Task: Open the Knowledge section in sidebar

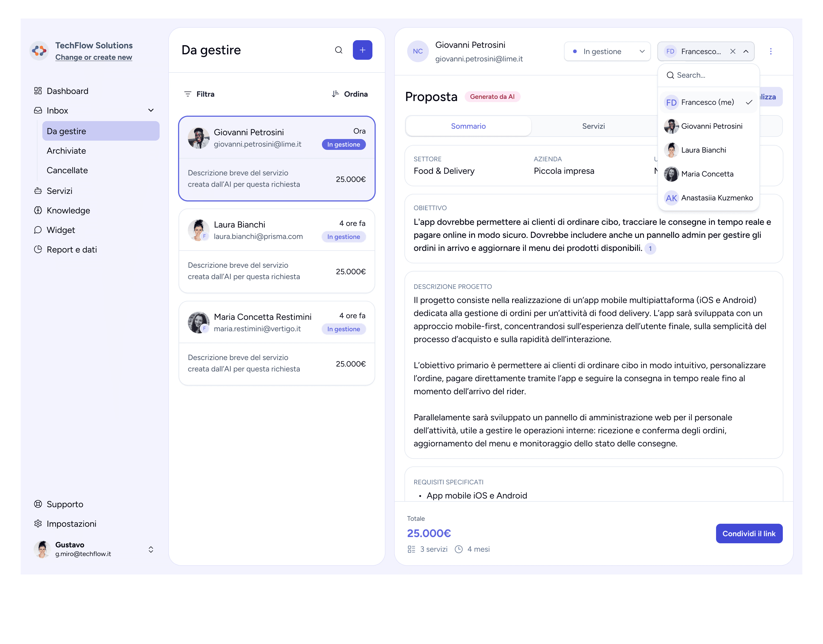Action: coord(68,210)
